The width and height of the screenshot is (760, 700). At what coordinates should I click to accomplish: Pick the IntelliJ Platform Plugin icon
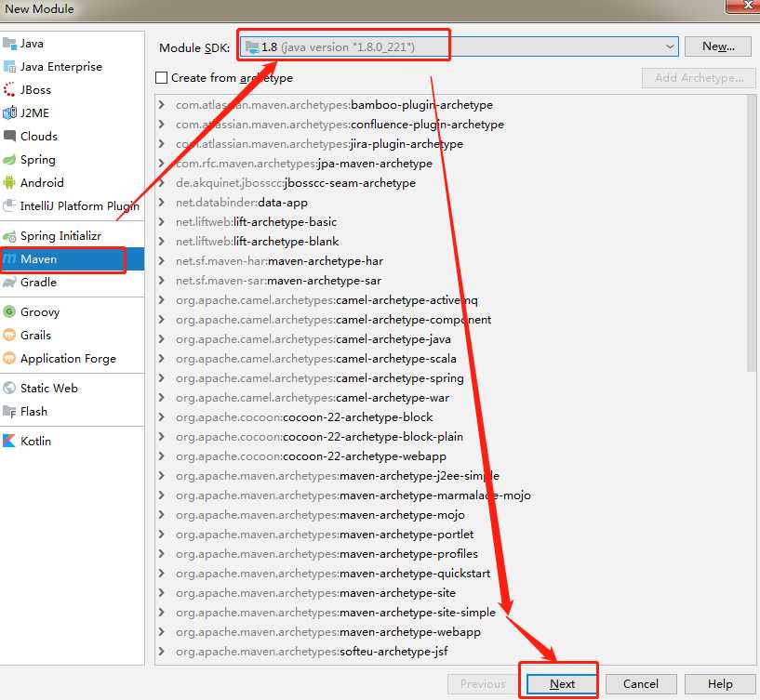(9, 205)
